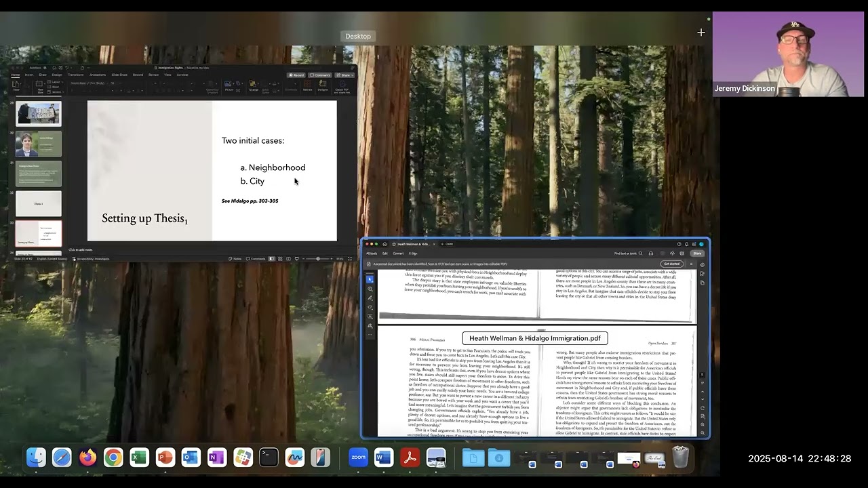Screen dimensions: 868x488
Task: Add a new desktop space
Action: 701,32
